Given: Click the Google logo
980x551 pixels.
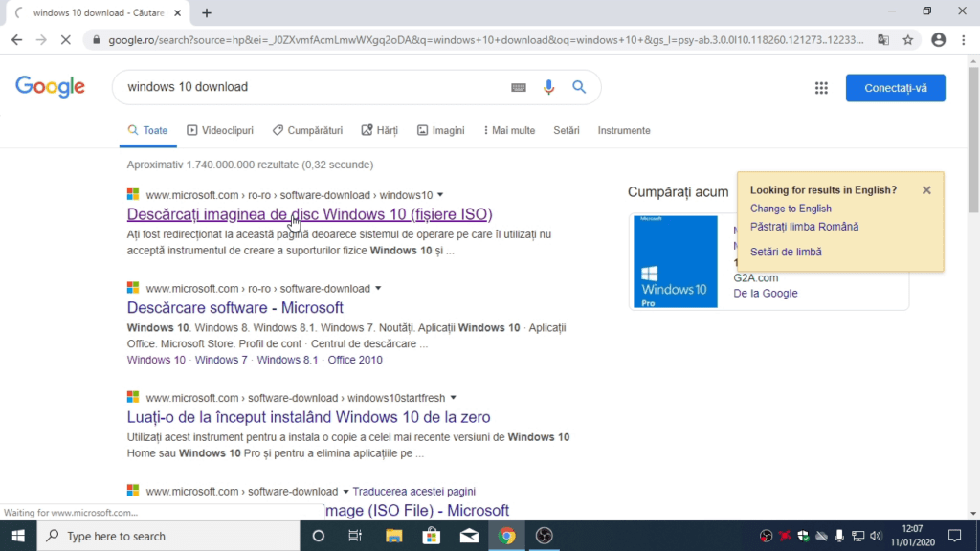Looking at the screenshot, I should [50, 87].
